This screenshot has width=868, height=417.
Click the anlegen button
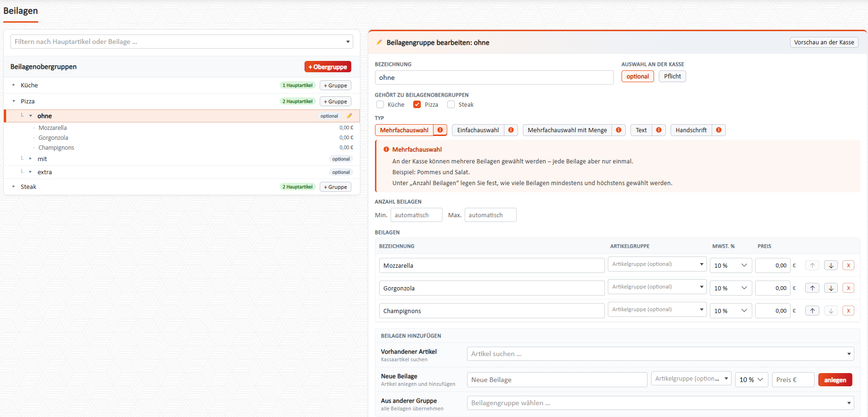(x=835, y=380)
